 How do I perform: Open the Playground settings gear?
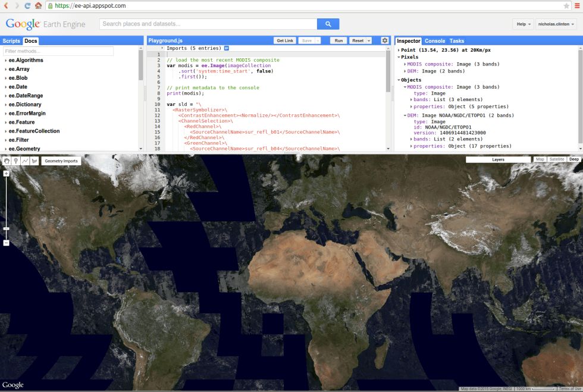[x=385, y=40]
